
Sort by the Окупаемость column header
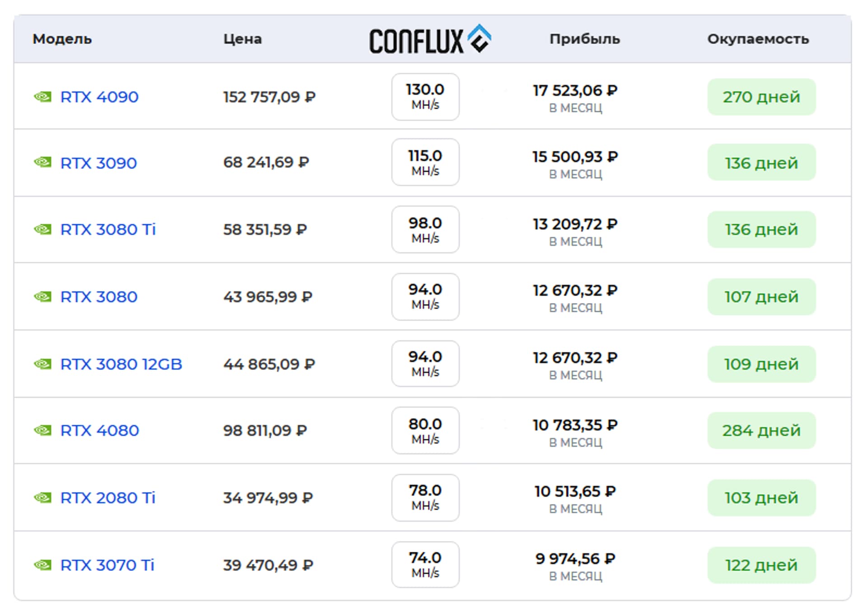point(758,39)
